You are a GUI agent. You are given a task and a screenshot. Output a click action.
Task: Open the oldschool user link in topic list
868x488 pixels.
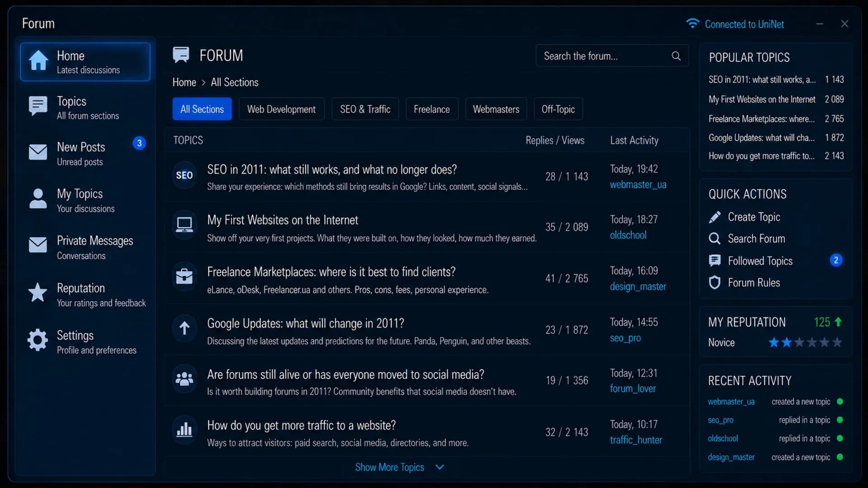(628, 235)
